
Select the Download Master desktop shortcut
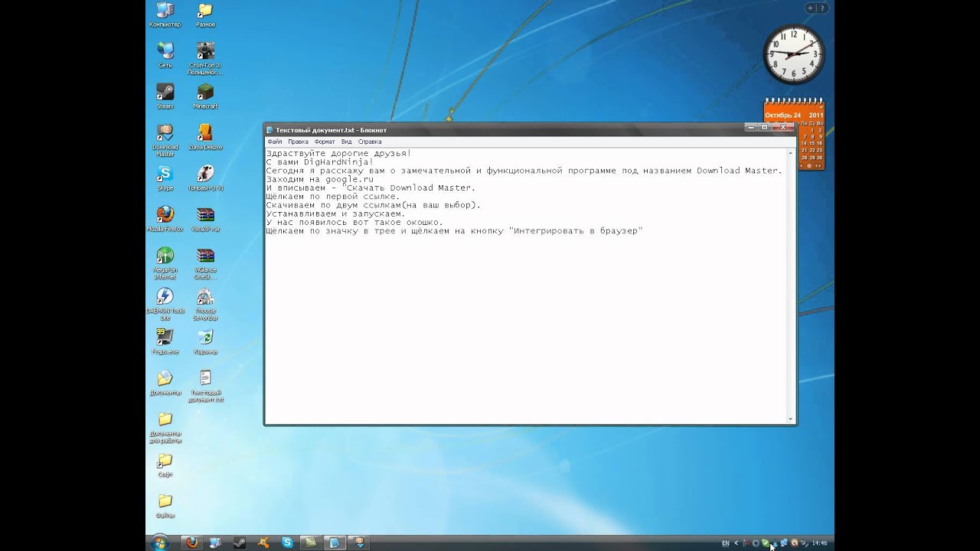coord(165,140)
